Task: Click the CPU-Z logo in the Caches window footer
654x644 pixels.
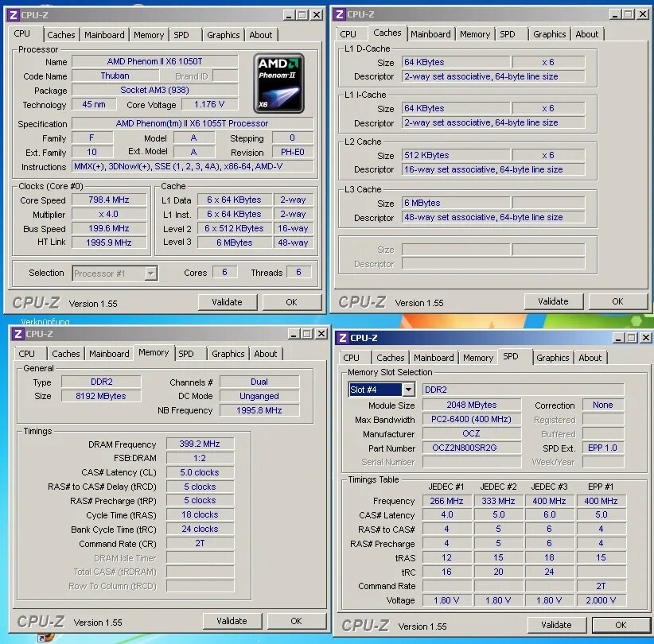Action: pos(362,302)
